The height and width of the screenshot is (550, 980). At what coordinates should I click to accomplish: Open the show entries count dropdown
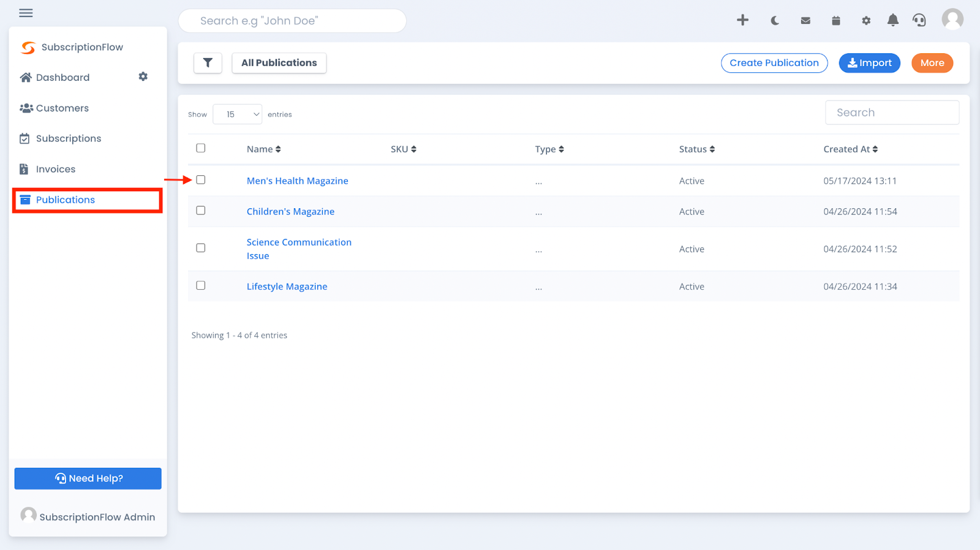tap(238, 115)
